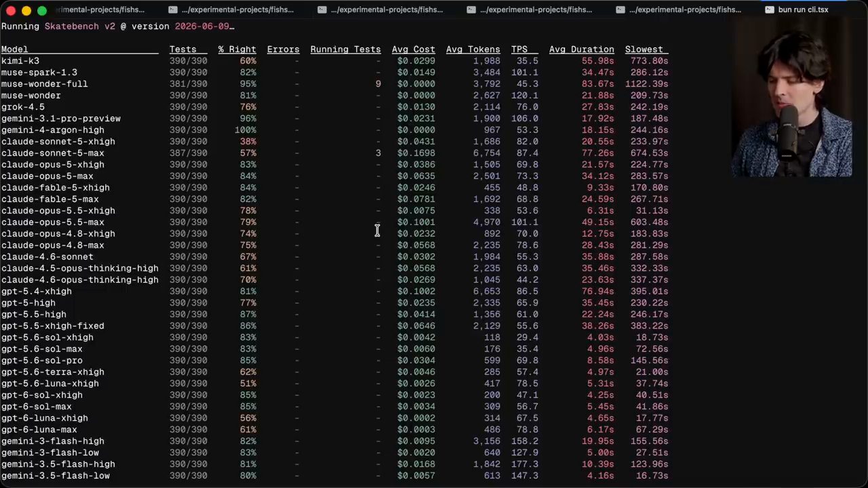868x488 pixels.
Task: Click the version "2026-06-09" text
Action: 202,26
